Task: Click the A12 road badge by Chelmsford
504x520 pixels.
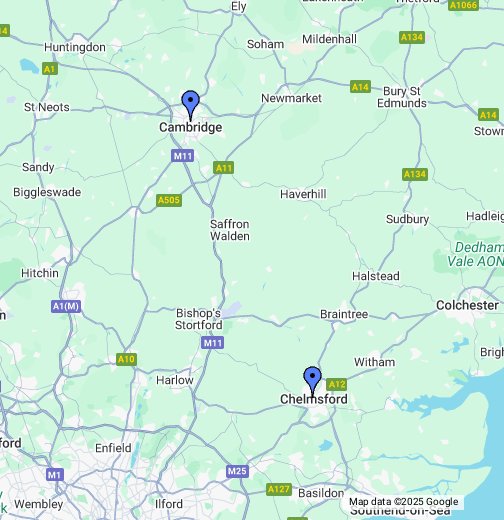Action: 336,384
